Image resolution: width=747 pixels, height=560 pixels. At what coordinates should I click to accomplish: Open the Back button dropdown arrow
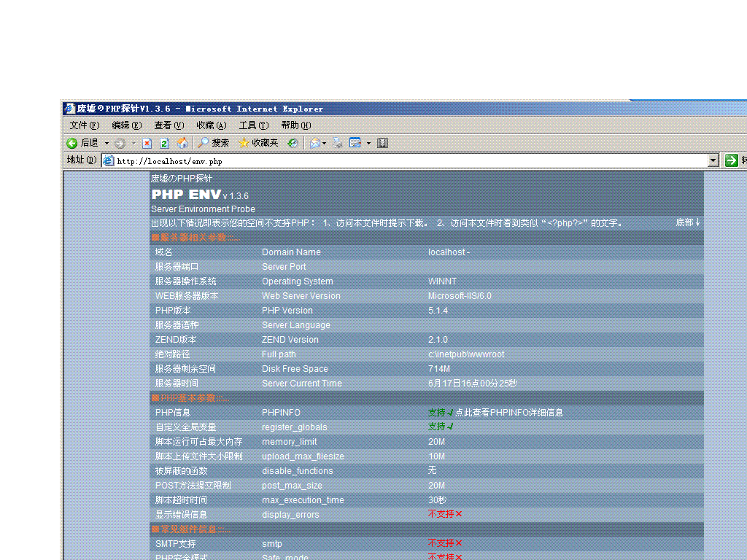(107, 143)
